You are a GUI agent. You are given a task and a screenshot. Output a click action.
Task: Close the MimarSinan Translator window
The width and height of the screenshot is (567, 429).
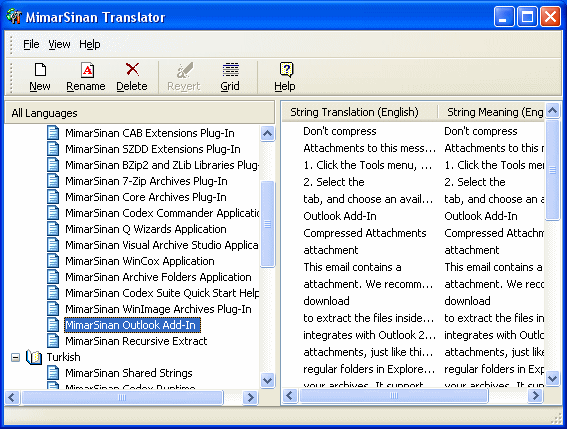(x=550, y=17)
